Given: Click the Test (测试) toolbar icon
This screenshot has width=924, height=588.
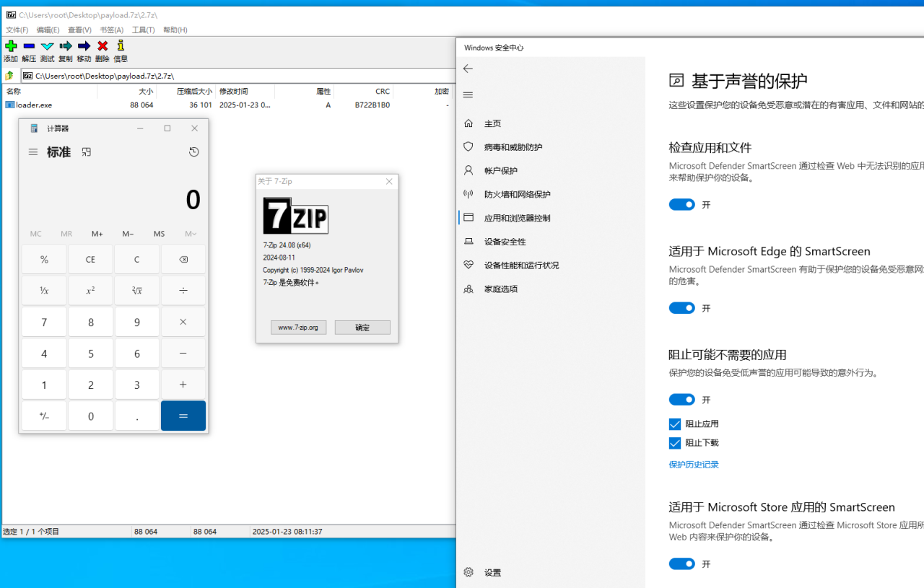Looking at the screenshot, I should coord(48,47).
